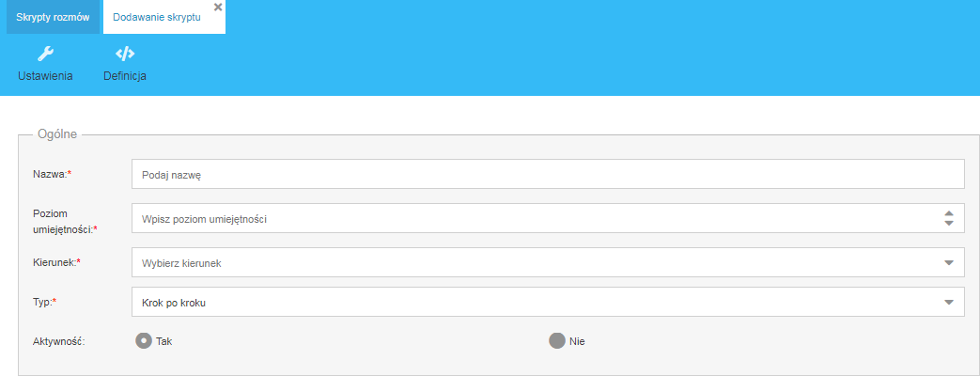Switch to the Skrypty rozmów tab
This screenshot has height=376, width=980.
(54, 17)
